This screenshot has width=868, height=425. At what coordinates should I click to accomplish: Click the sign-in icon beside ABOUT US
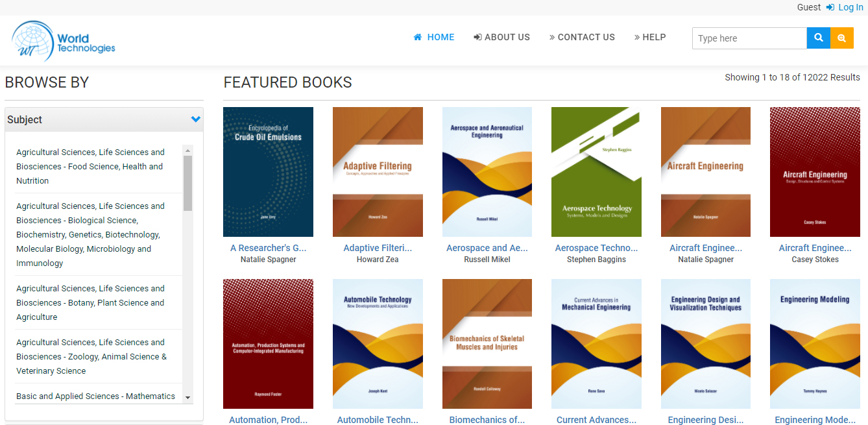(477, 37)
